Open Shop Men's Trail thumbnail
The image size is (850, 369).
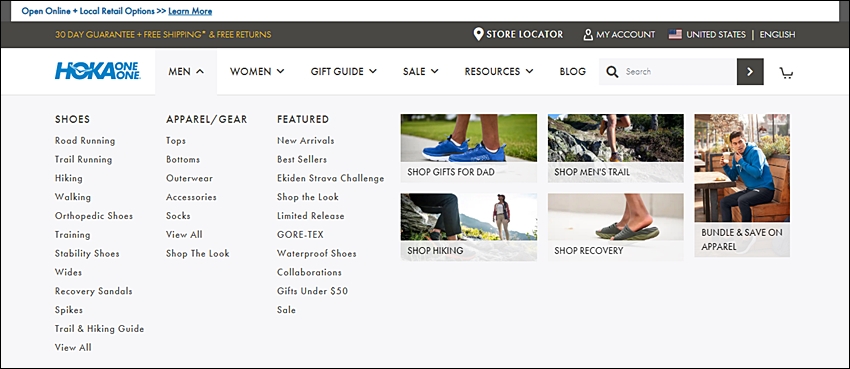point(615,148)
